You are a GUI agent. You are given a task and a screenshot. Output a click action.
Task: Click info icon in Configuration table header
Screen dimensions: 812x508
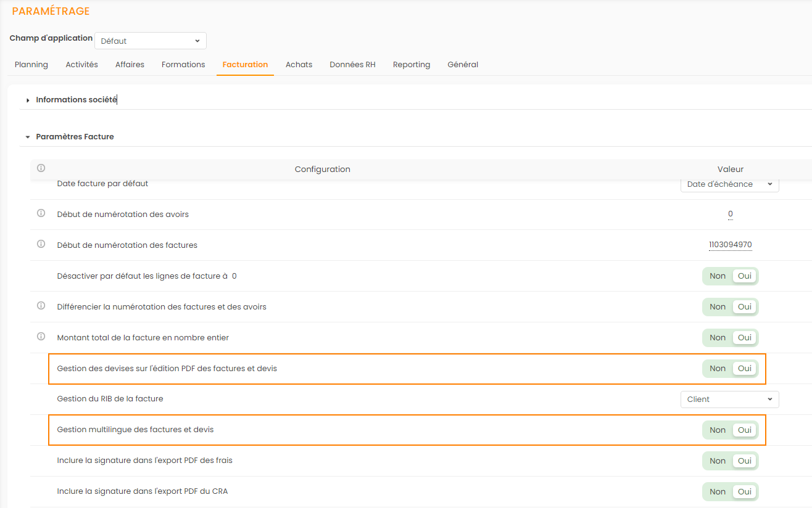coord(41,168)
